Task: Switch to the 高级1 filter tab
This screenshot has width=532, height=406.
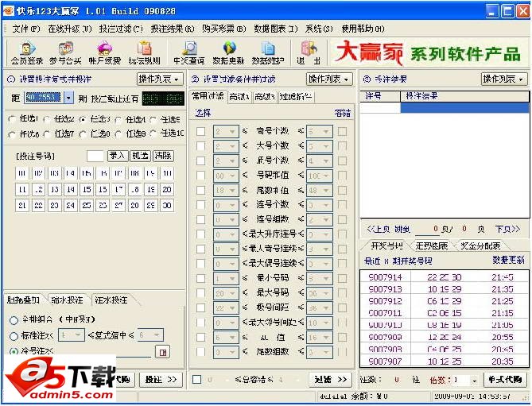Action: point(239,97)
